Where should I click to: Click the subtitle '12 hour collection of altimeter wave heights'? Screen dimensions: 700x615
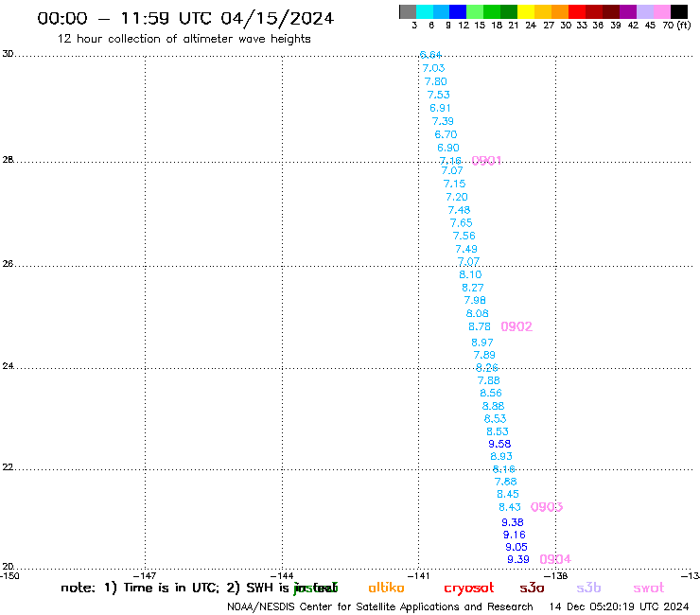point(184,39)
